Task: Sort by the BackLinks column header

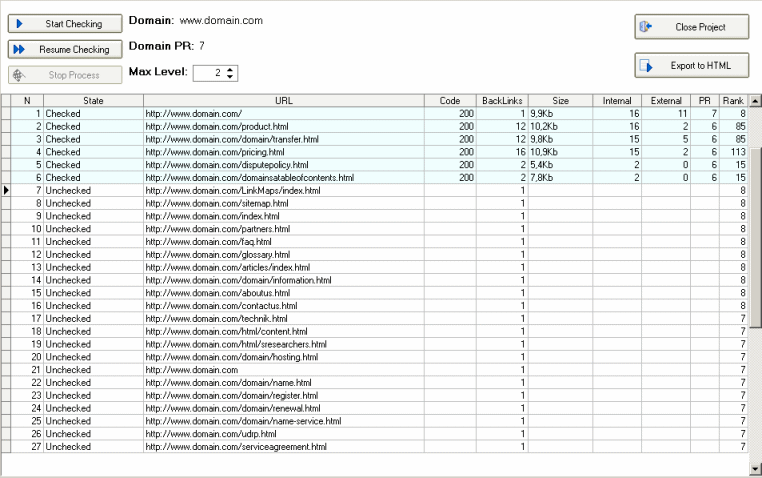Action: click(x=502, y=101)
